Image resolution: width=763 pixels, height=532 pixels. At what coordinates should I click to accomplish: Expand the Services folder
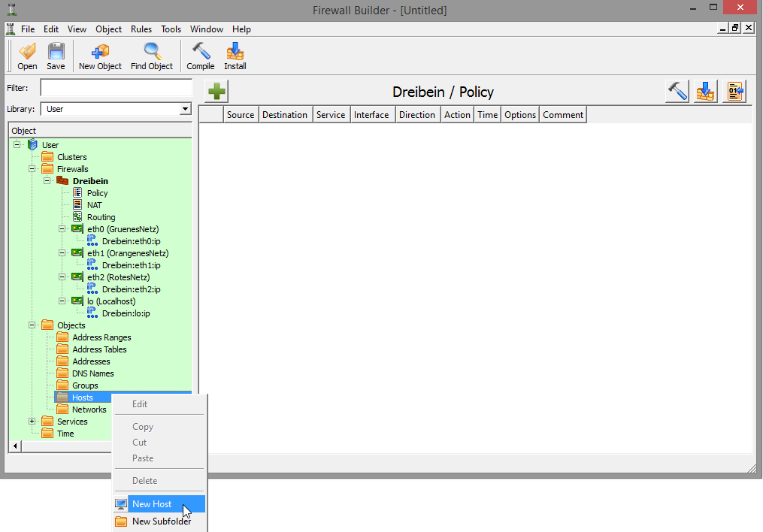click(x=32, y=422)
